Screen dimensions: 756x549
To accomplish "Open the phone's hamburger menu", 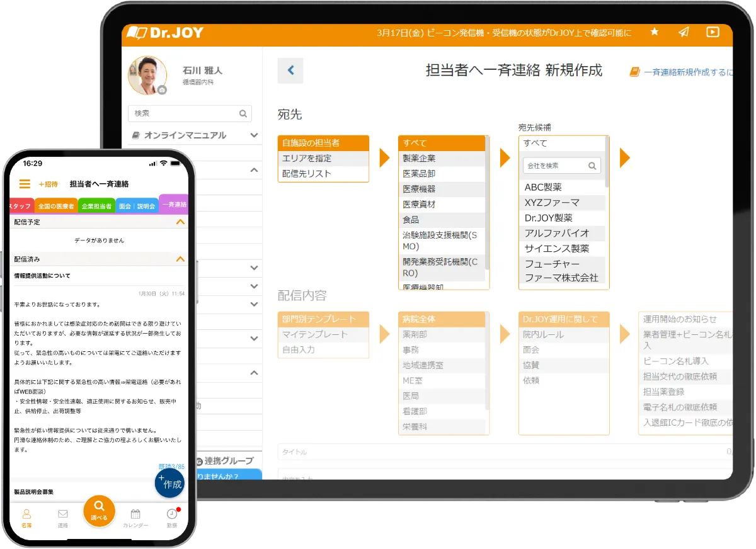I will tap(25, 184).
